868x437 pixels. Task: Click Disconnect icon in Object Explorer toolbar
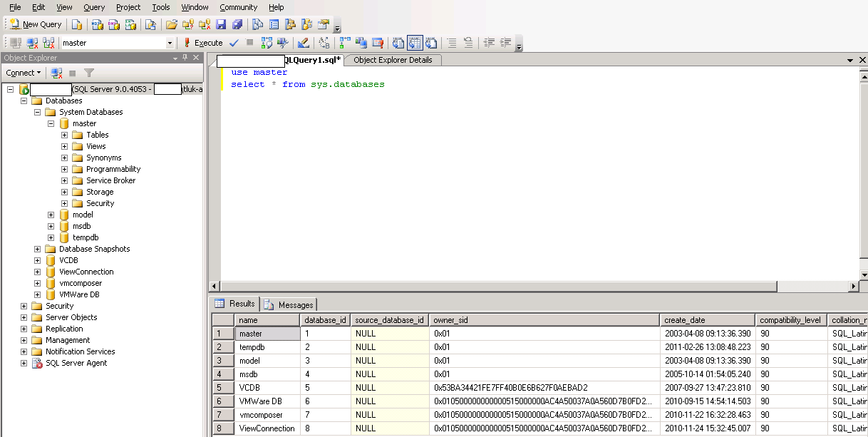click(56, 73)
